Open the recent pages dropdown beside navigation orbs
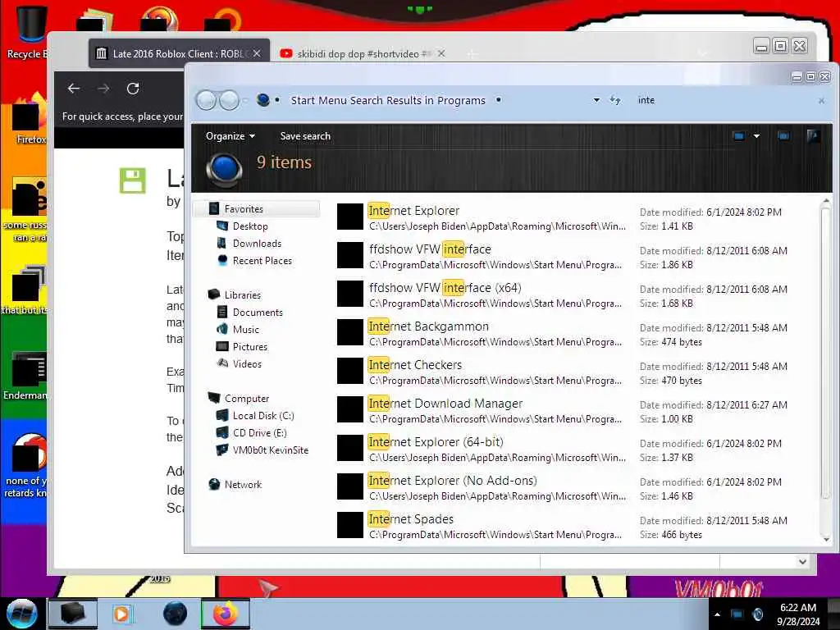 click(245, 100)
